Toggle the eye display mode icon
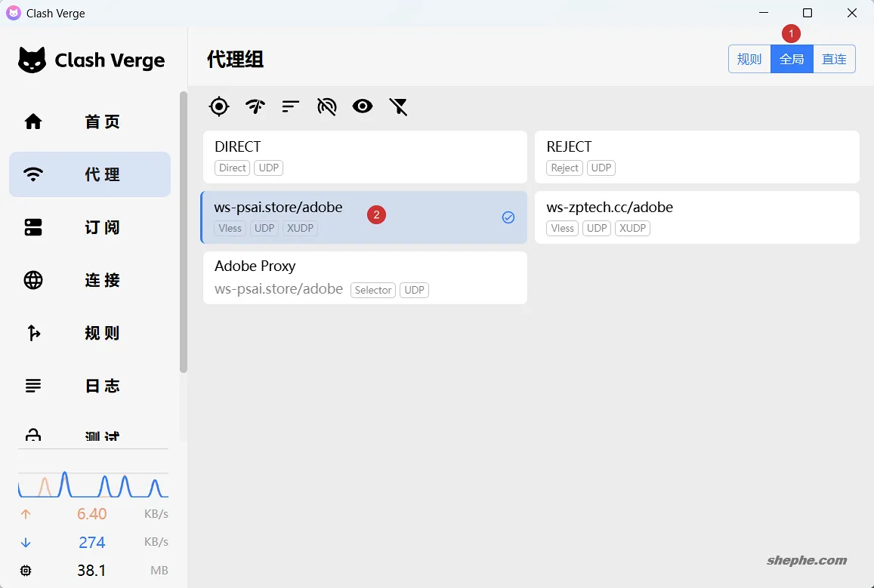Screen dimensions: 874x588 coord(363,106)
